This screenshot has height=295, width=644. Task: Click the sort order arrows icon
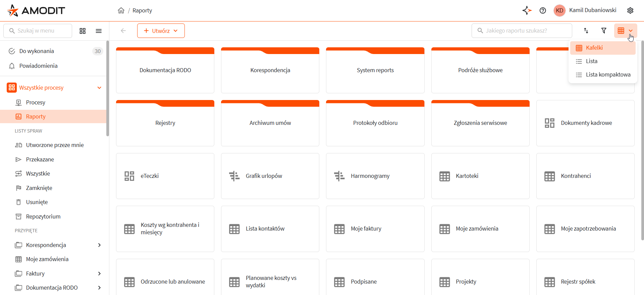tap(586, 31)
